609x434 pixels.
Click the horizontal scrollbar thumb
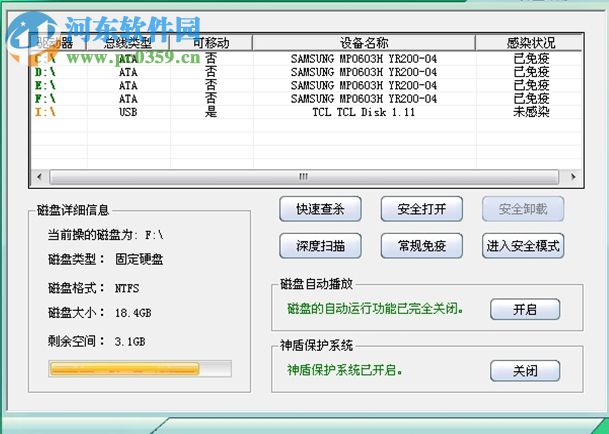304,177
